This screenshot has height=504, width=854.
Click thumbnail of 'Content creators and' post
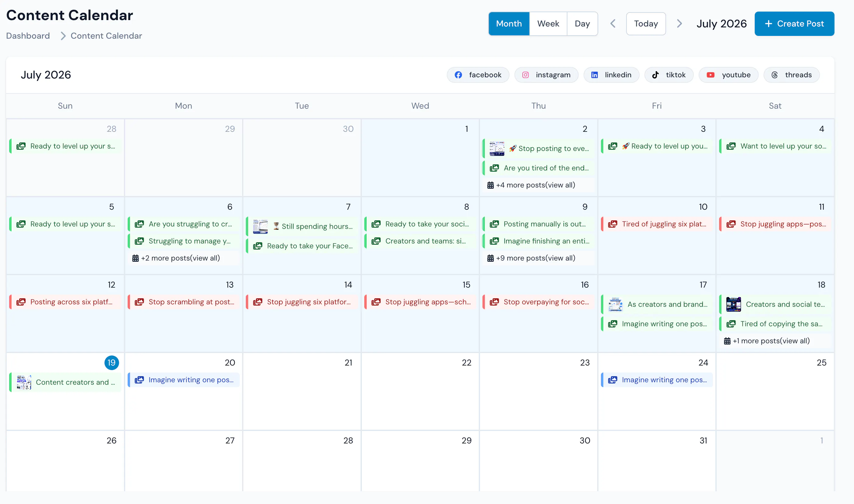24,382
